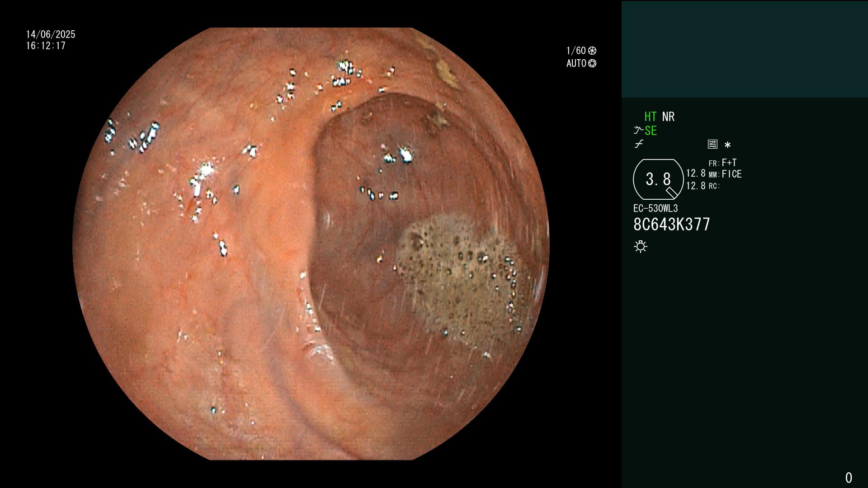Click the FR: F+T setting

722,163
